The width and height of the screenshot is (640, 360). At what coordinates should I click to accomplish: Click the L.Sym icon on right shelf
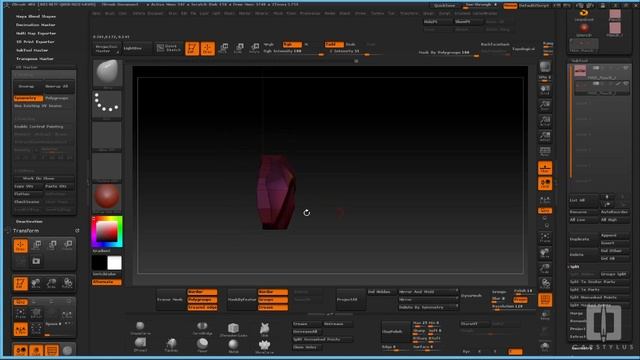(545, 200)
